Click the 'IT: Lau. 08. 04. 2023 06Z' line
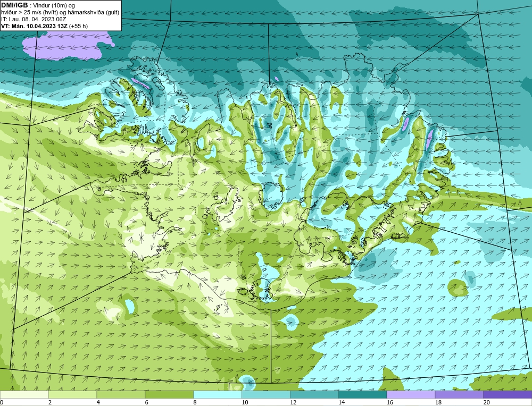This screenshot has width=532, height=406. click(34, 19)
